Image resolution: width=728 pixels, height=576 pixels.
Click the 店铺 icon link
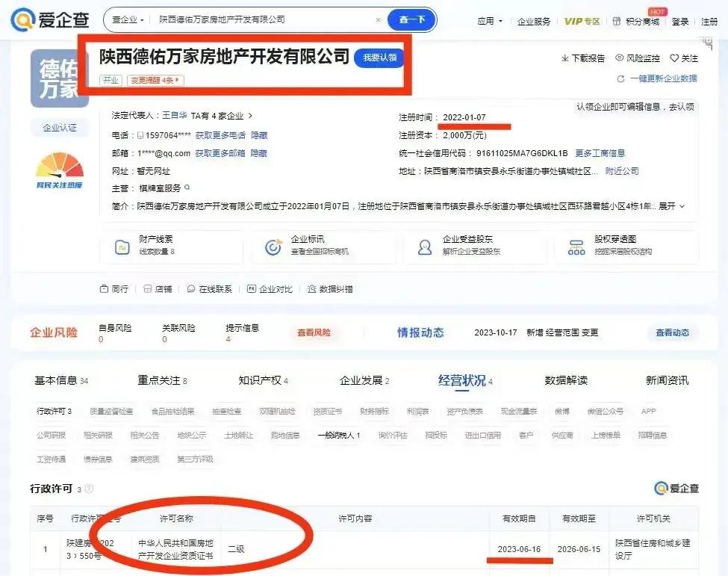[158, 289]
